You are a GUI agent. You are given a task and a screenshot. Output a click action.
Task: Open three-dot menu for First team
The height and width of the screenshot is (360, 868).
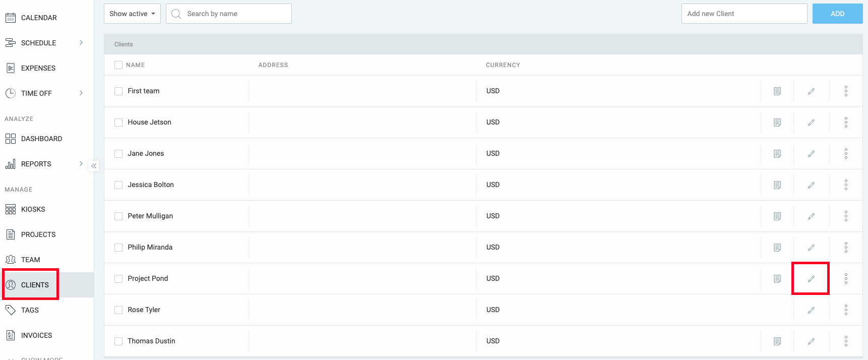click(846, 91)
